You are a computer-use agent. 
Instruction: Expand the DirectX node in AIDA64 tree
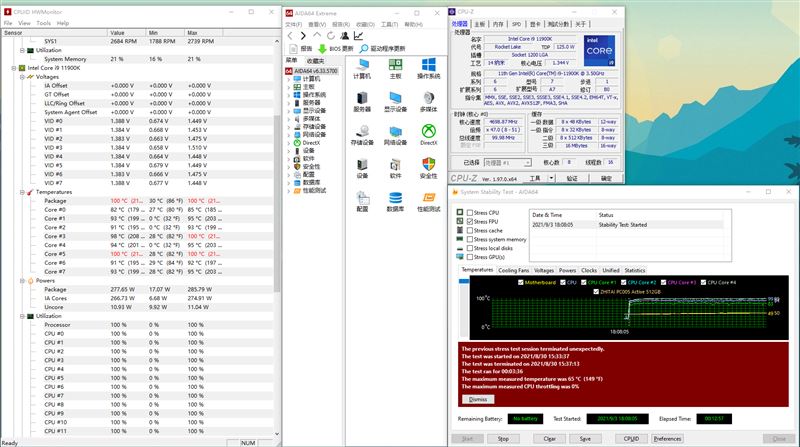pos(289,143)
